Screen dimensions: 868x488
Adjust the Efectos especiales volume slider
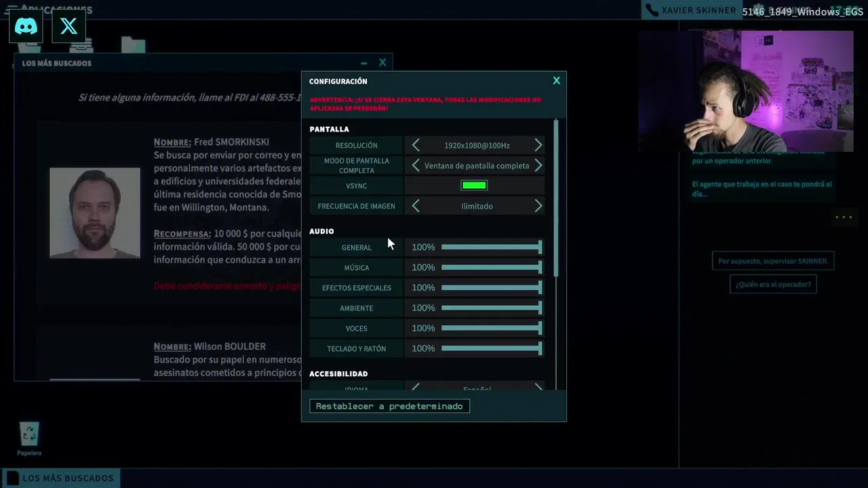click(x=492, y=287)
